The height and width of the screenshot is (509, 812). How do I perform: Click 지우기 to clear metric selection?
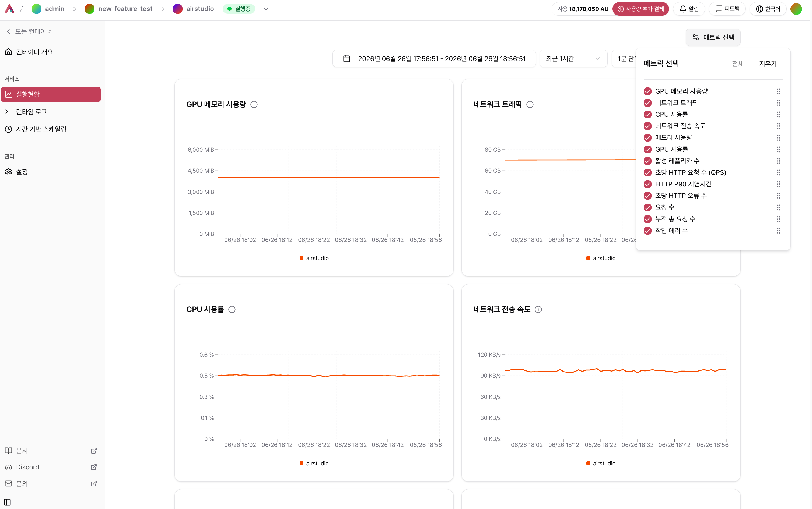coord(768,63)
